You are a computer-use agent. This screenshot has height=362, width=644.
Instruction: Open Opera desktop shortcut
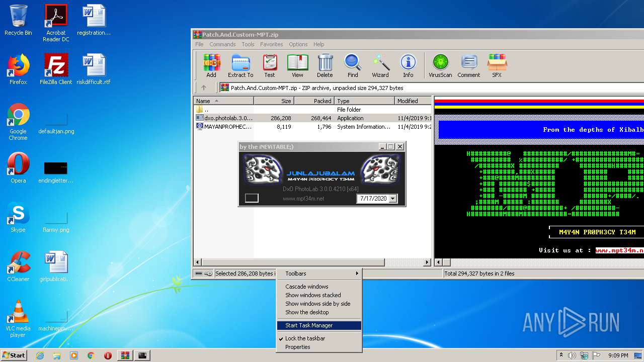coord(18,167)
